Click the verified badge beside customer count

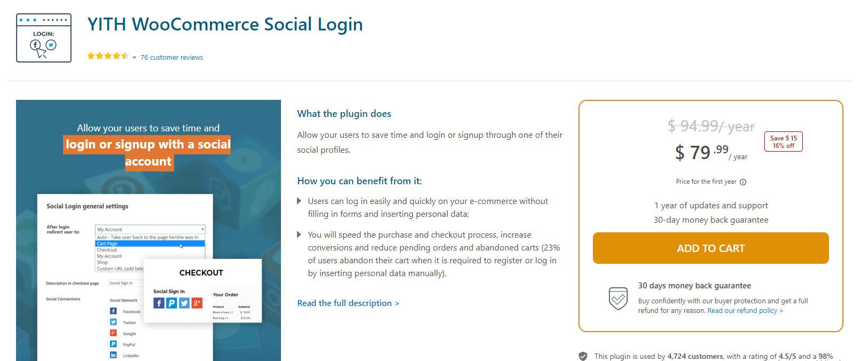tap(583, 356)
